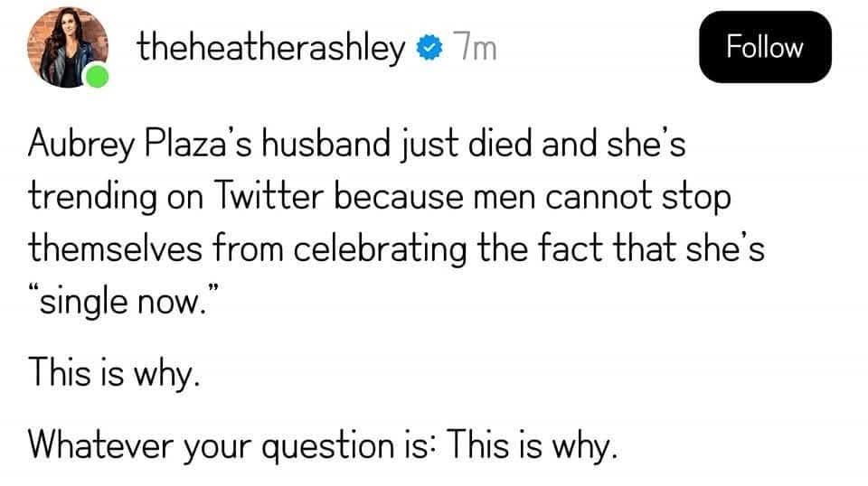Click the standalone "This is why." line
868x486 pixels.
[114, 372]
